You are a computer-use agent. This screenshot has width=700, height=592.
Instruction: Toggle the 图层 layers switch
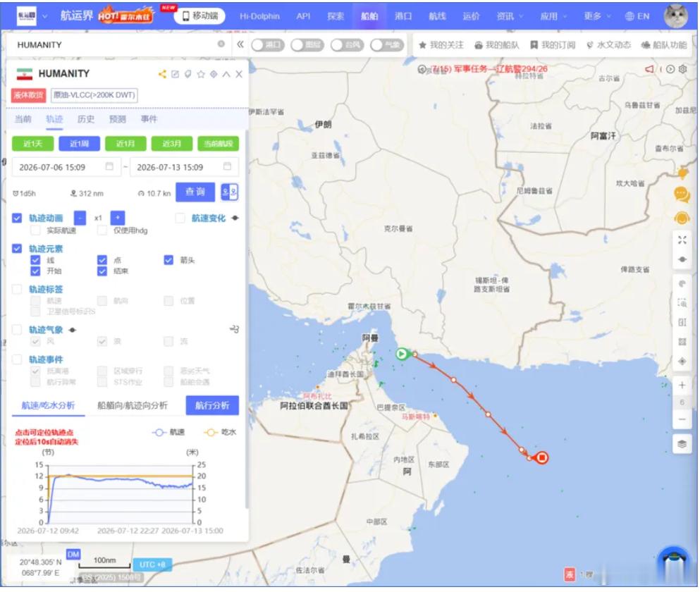click(307, 44)
